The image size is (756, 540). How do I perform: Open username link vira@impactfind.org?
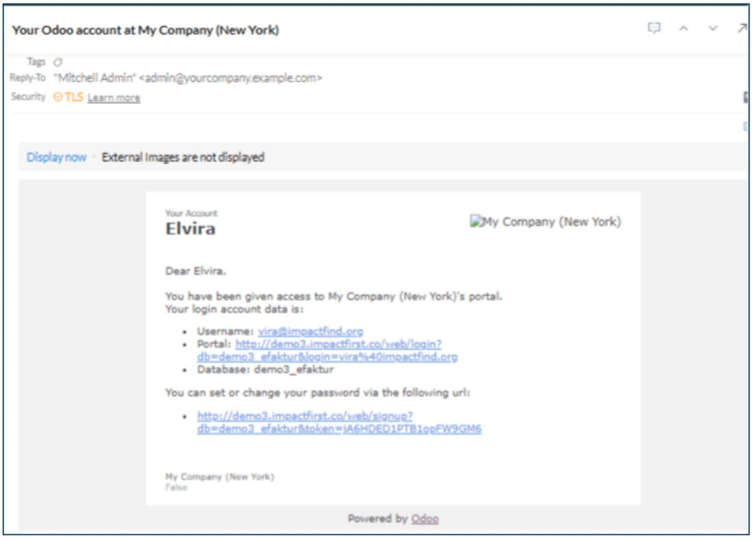(x=310, y=331)
